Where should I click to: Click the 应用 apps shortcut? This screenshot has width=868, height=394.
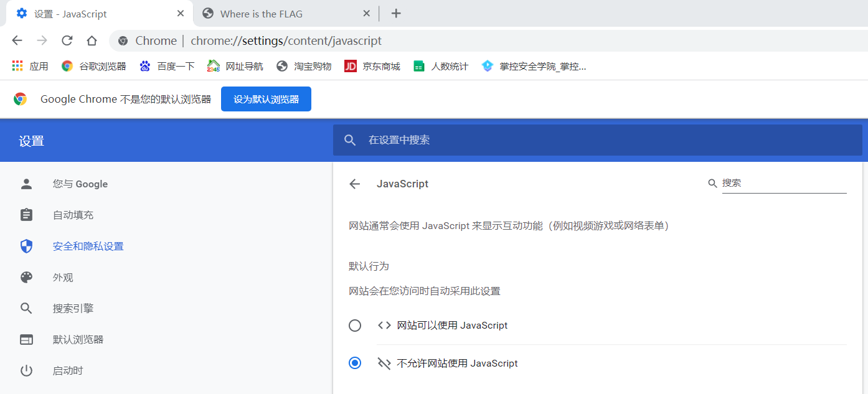29,66
